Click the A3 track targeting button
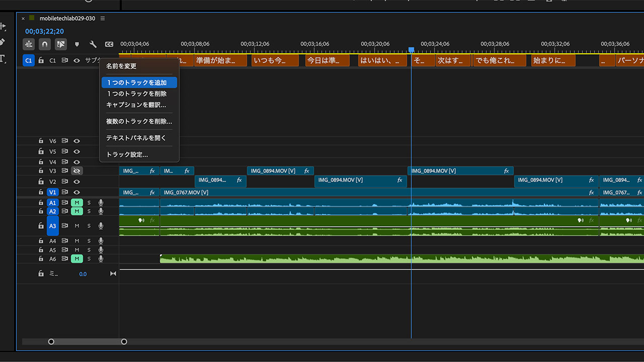 click(x=53, y=226)
